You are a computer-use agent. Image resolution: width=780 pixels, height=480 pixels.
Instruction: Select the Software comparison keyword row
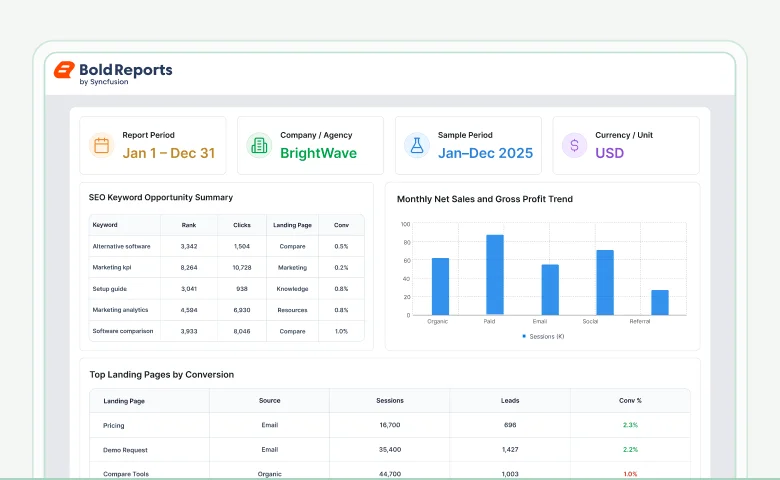226,331
